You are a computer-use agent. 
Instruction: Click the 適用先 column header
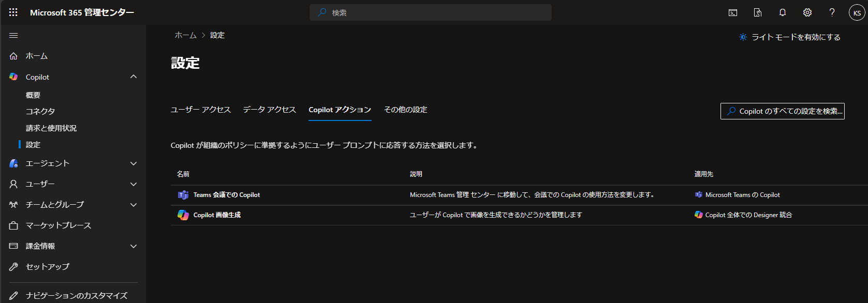click(x=704, y=174)
